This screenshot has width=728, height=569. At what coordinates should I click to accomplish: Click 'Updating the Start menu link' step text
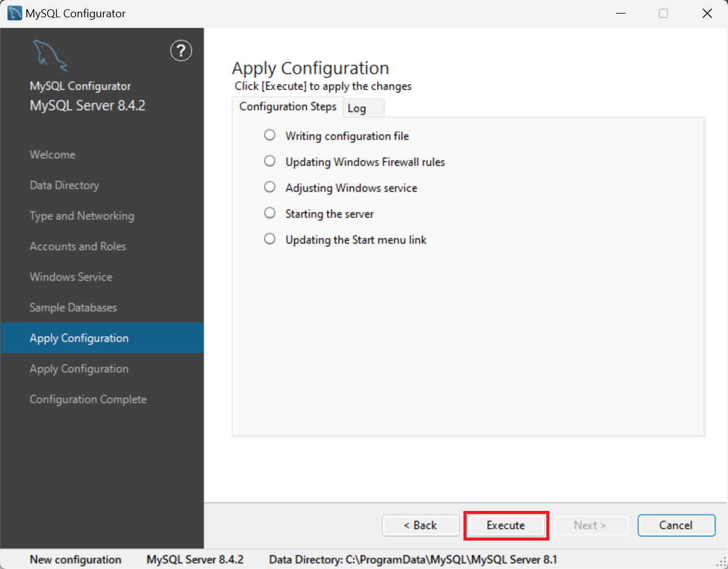coord(355,240)
